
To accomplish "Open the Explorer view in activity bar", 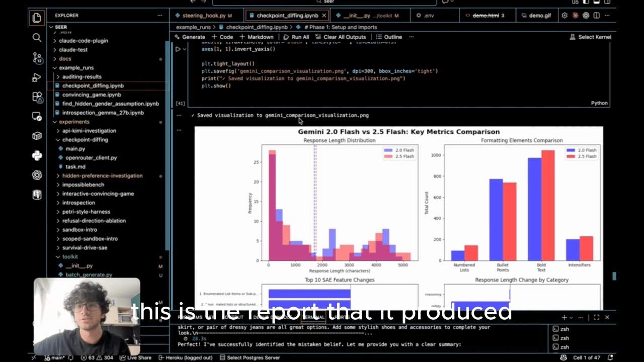I will click(x=37, y=19).
